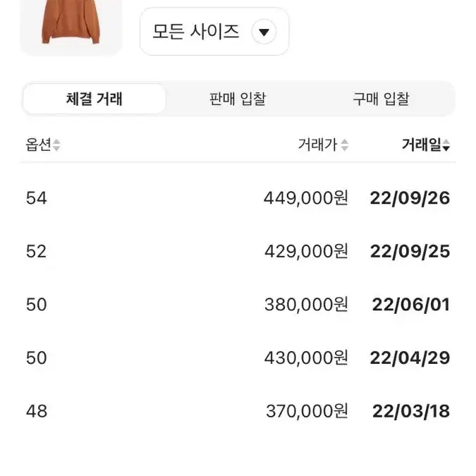
Task: Click the circled down-arrow icon in size selector
Action: pyautogui.click(x=264, y=32)
